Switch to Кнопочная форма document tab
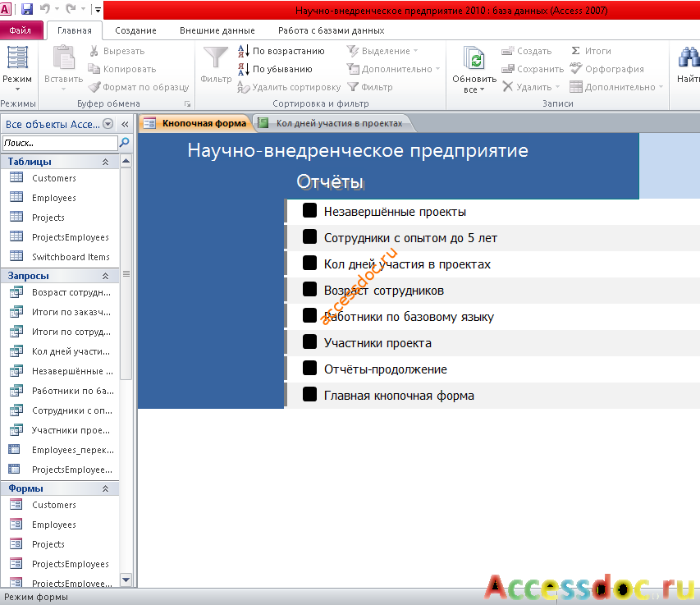The height and width of the screenshot is (605, 700). [195, 123]
